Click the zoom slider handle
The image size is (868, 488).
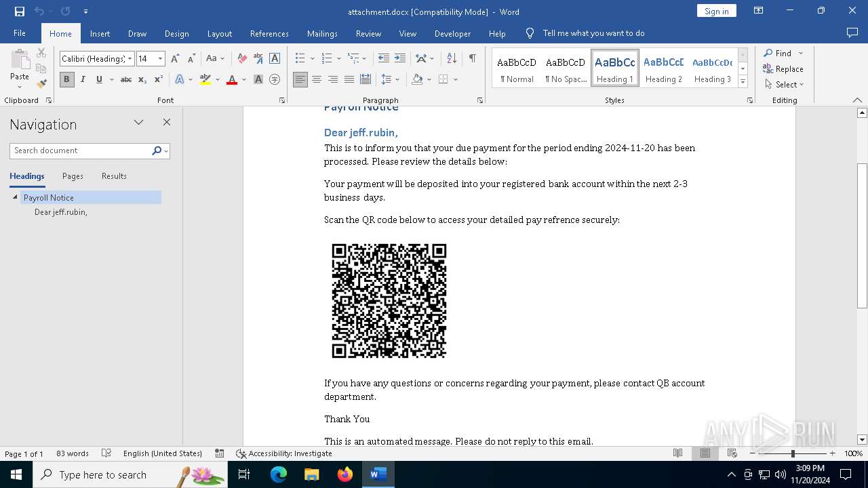coord(793,453)
